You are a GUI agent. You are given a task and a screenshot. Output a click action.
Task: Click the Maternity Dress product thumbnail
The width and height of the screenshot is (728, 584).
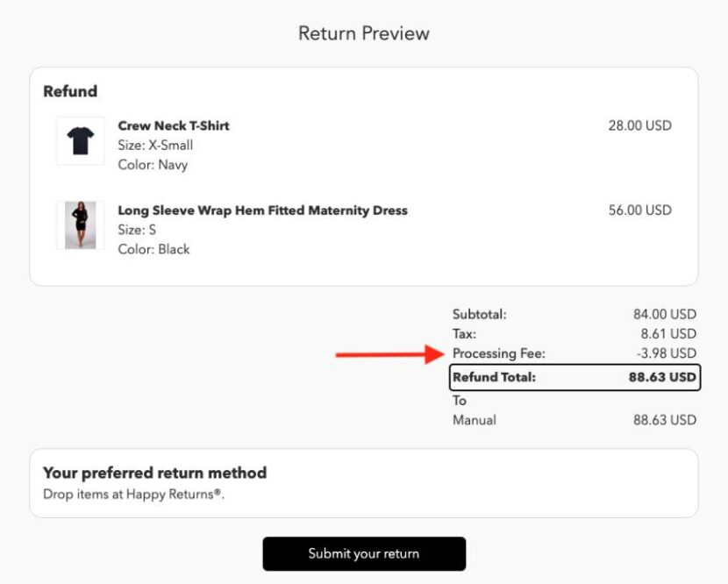pyautogui.click(x=79, y=224)
